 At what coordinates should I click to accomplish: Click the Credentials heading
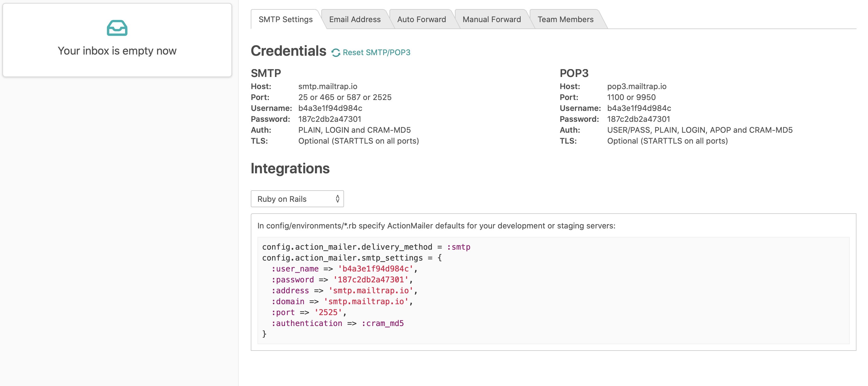tap(288, 51)
